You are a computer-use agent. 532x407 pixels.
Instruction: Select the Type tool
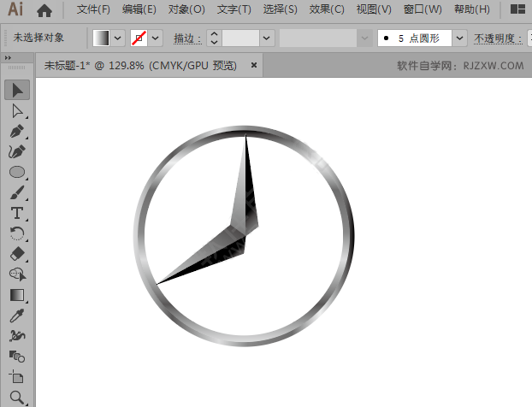(17, 214)
